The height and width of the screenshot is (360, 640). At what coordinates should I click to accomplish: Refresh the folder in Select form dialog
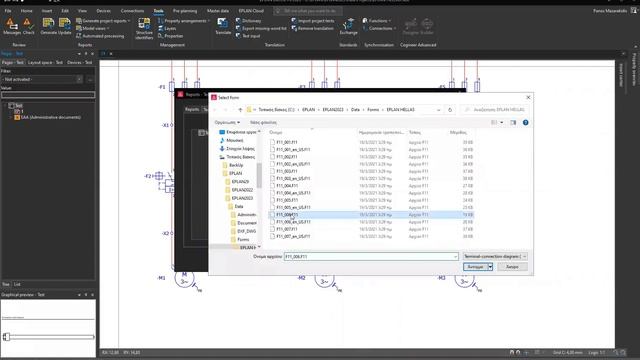[x=450, y=110]
